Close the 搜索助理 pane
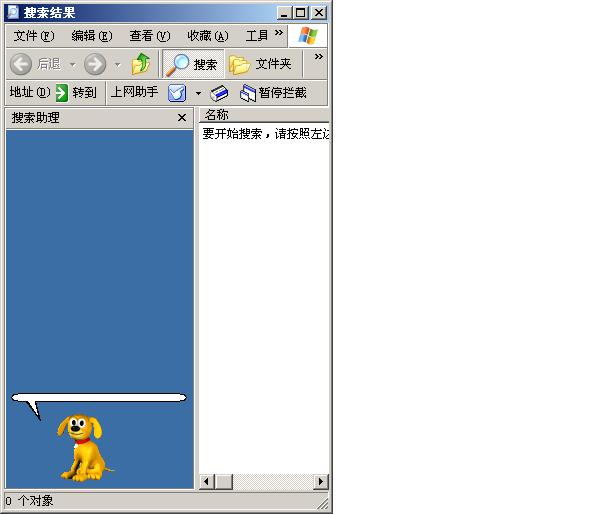 [182, 118]
